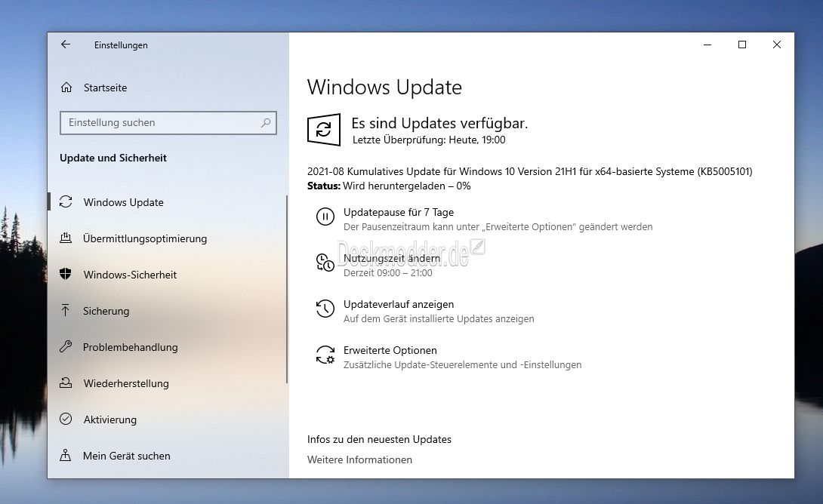Screen dimensions: 823x504
Task: Open Nutzungszeit ändern
Action: point(392,258)
